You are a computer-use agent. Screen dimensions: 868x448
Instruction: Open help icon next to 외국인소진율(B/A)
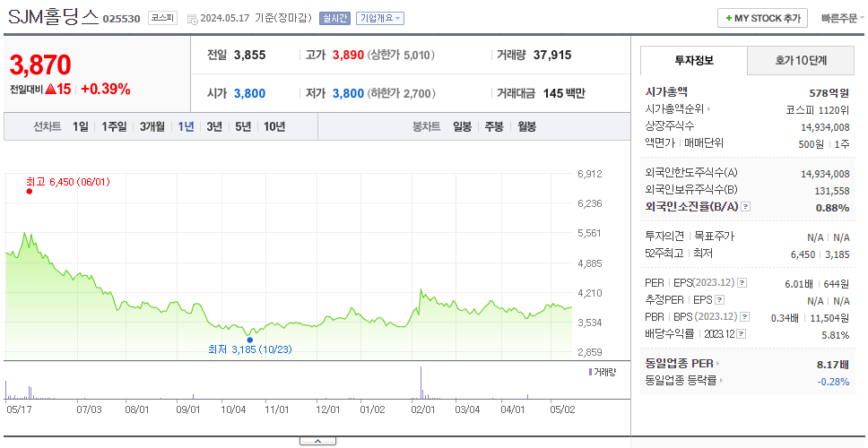click(x=746, y=207)
